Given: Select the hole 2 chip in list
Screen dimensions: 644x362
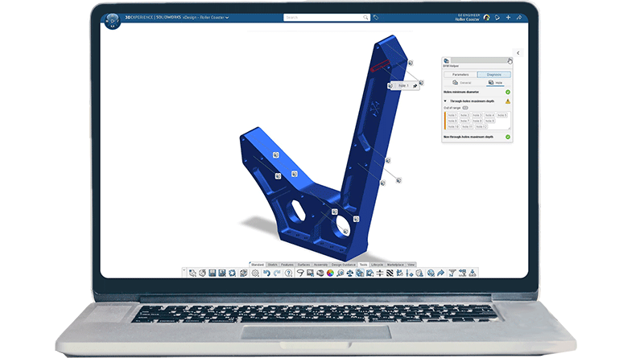Looking at the screenshot, I should pos(464,115).
